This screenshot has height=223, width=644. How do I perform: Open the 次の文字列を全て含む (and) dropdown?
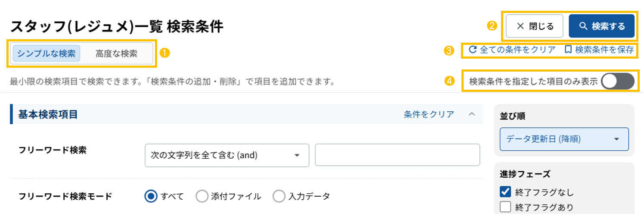227,155
